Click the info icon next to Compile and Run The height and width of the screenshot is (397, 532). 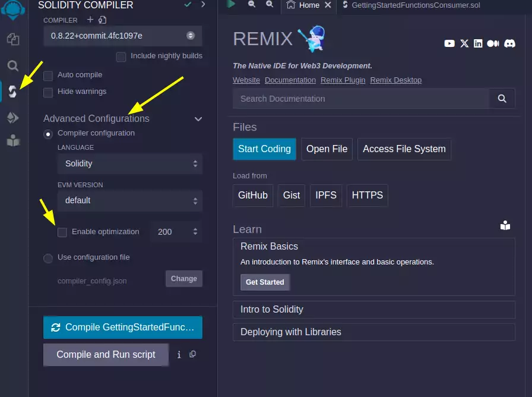tap(179, 355)
